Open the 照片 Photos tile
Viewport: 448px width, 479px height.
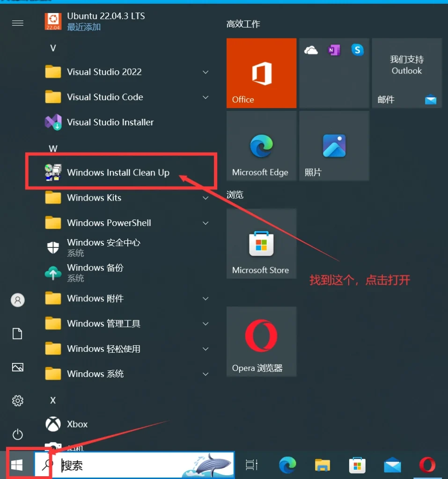click(x=334, y=146)
